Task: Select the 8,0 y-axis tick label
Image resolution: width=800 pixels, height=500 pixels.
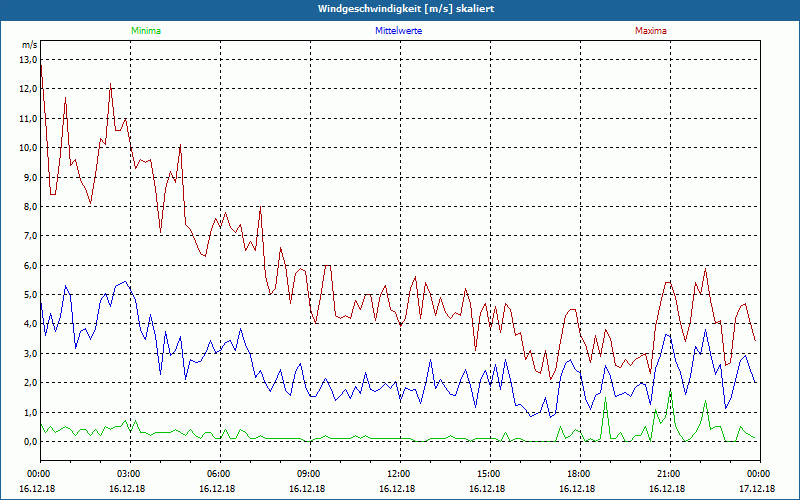Action: tap(31, 207)
